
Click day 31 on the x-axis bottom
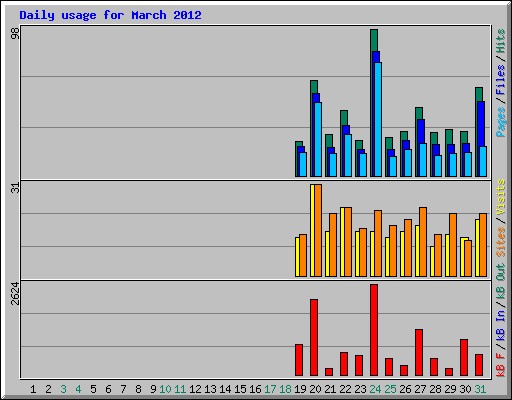480,389
